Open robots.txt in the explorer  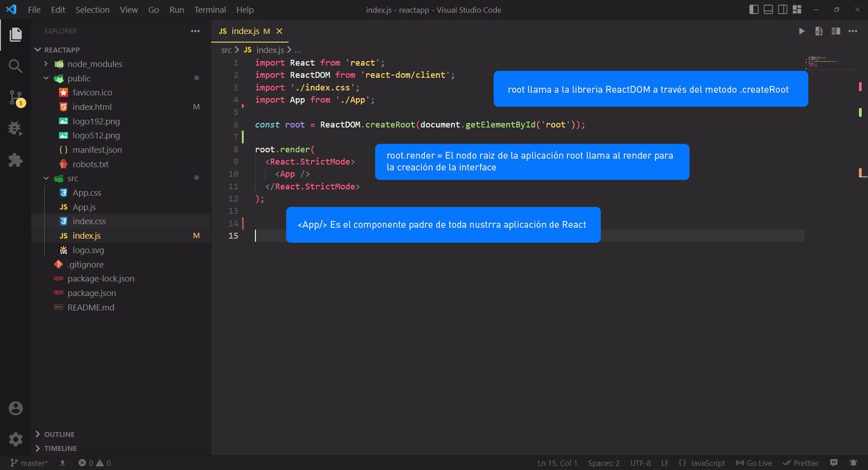point(121,164)
